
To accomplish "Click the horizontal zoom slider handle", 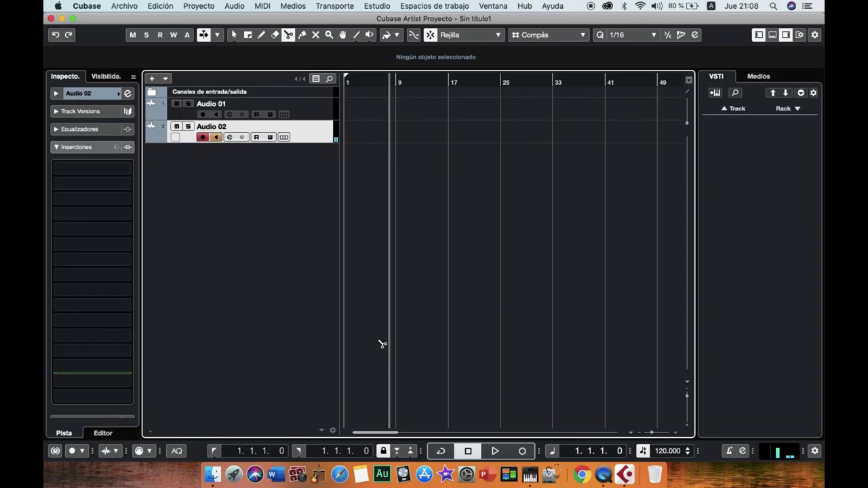I will 652,432.
